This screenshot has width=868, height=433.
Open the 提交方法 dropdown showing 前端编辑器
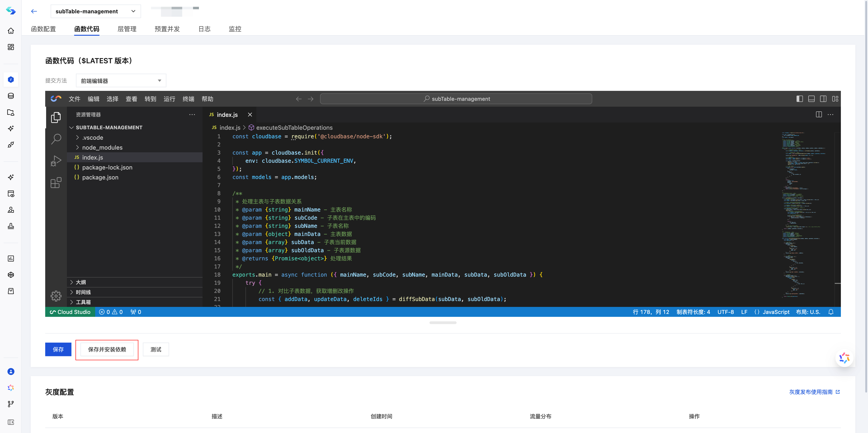(121, 80)
